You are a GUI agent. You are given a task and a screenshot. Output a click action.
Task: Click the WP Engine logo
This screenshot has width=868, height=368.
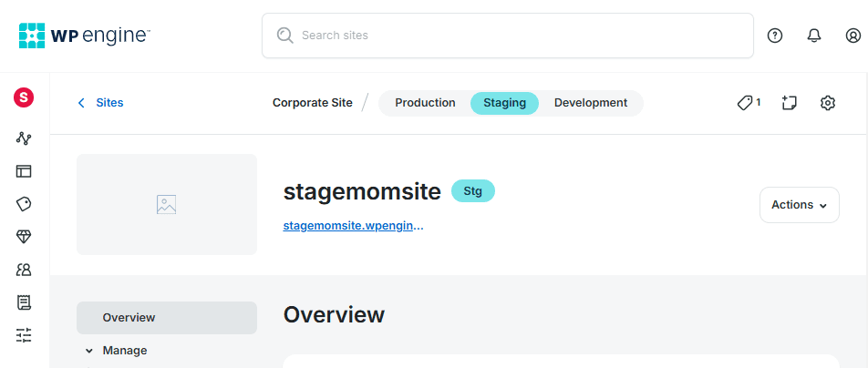click(84, 36)
